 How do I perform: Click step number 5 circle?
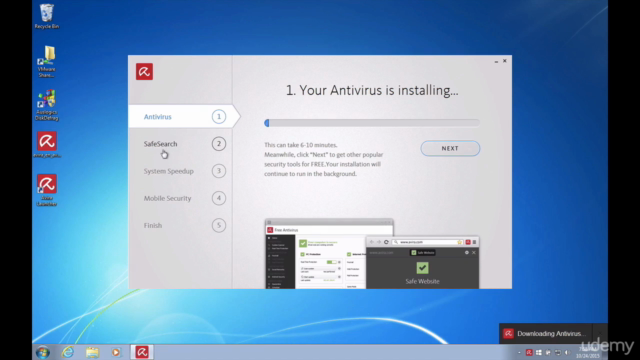point(219,225)
